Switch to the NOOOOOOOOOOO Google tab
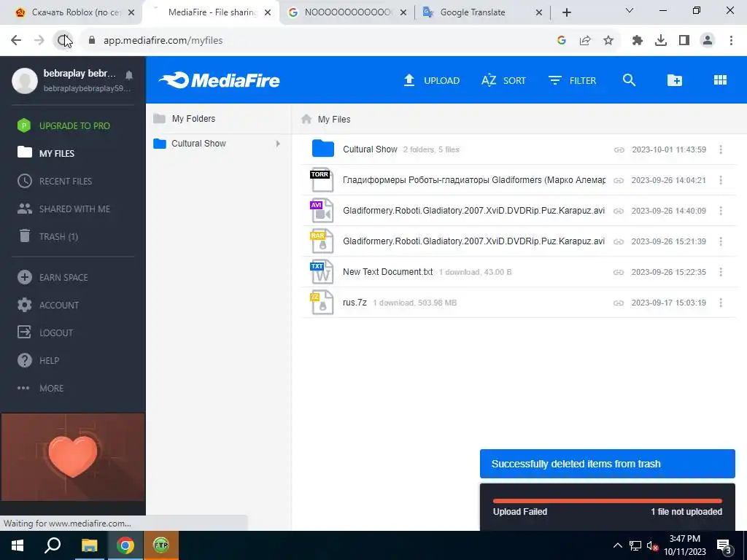Screen dimensions: 747x560 coord(347,12)
